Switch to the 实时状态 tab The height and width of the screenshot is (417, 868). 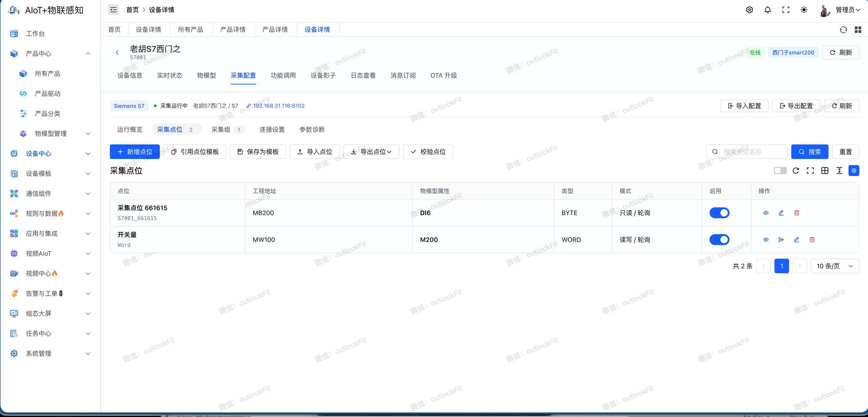coord(170,75)
